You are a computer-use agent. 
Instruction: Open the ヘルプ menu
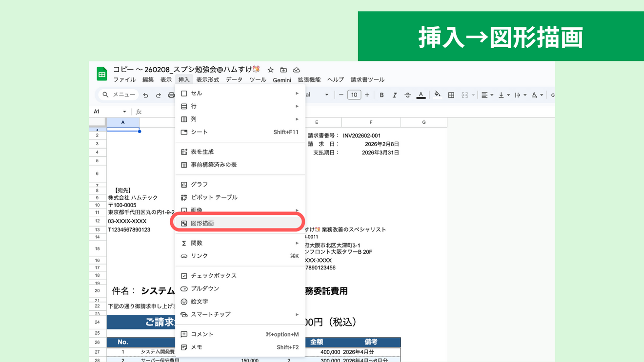336,80
